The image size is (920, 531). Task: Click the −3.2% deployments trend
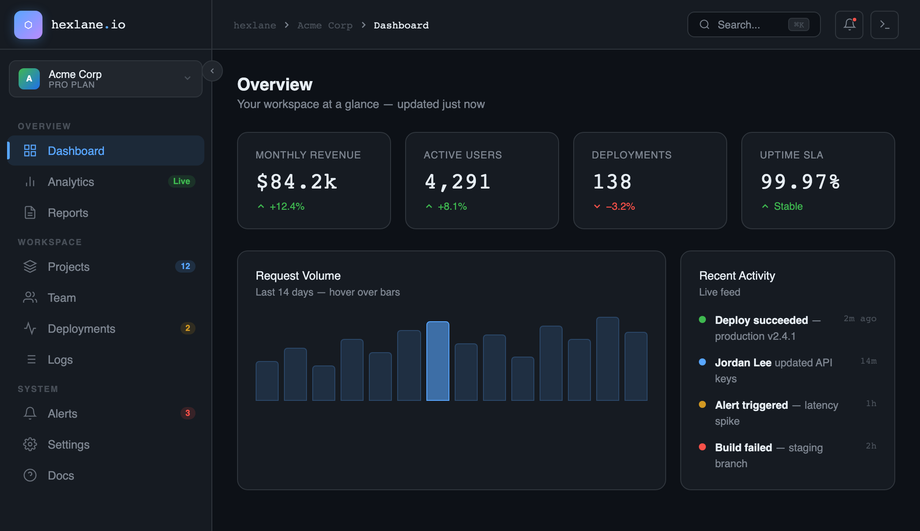pos(614,207)
